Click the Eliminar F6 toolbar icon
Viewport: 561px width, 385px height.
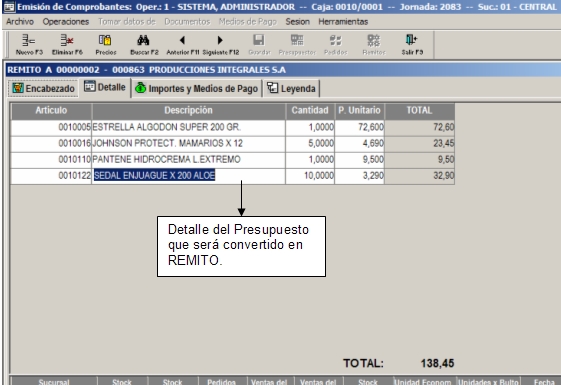click(67, 45)
